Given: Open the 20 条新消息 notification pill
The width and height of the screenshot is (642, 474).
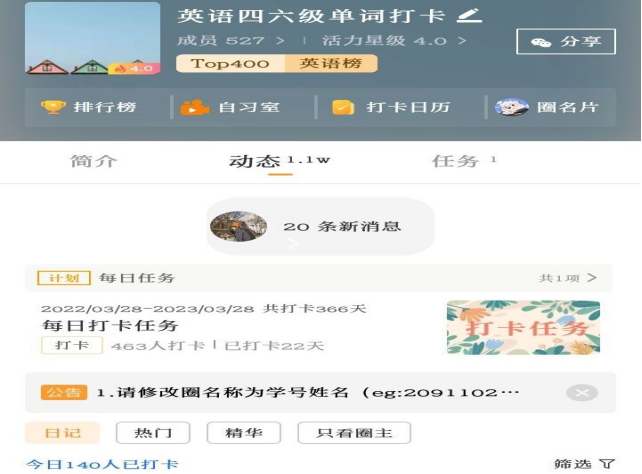Looking at the screenshot, I should coord(320,226).
